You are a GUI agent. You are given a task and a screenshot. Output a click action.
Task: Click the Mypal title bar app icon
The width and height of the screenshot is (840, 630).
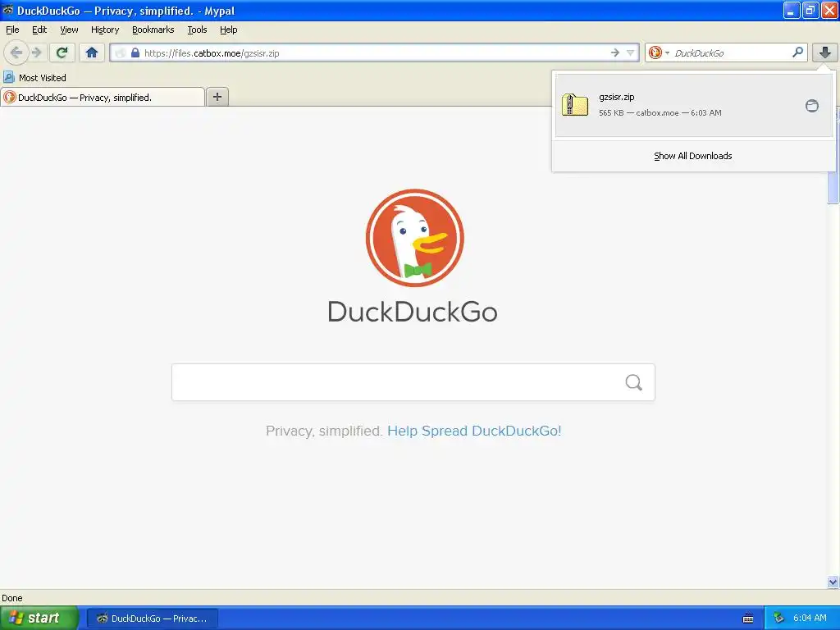7,10
